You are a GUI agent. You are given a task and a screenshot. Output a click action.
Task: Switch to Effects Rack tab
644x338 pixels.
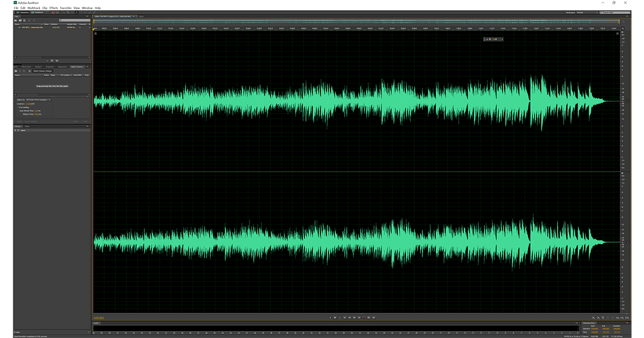click(26, 67)
